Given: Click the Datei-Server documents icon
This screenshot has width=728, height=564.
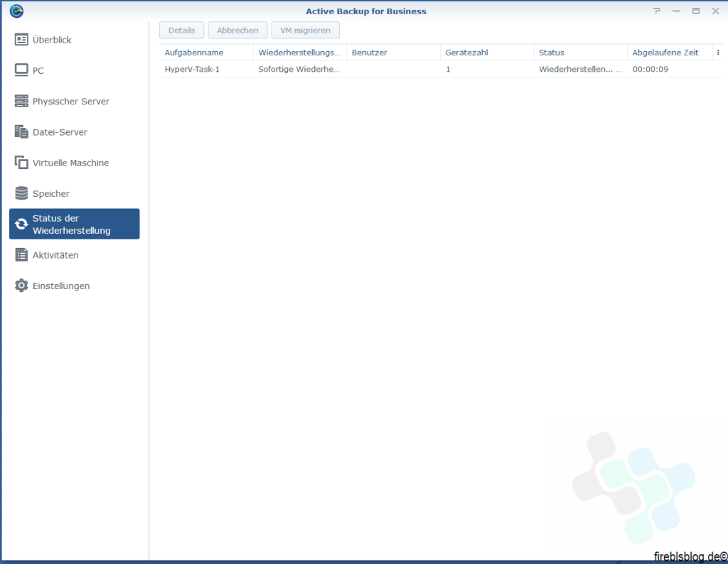Looking at the screenshot, I should (21, 131).
